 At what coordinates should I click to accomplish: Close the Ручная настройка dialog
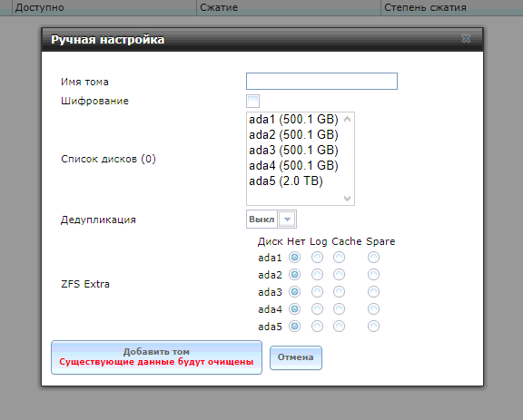click(466, 39)
